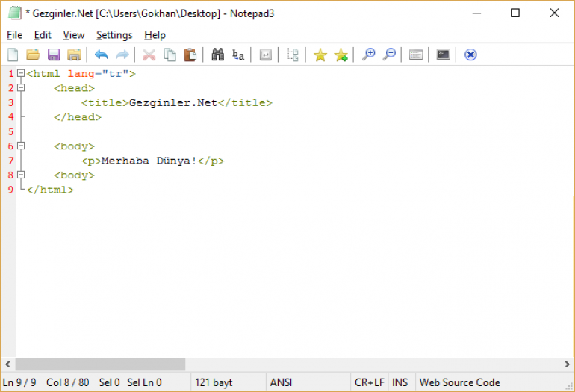575x392 pixels.
Task: Click the Merhaba Dünya! text on line 7
Action: 149,161
